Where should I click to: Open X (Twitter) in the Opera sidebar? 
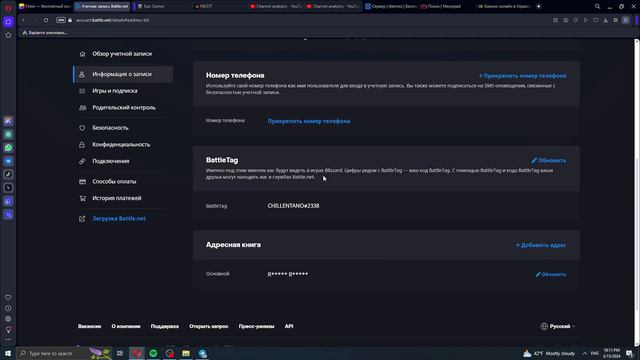8,188
